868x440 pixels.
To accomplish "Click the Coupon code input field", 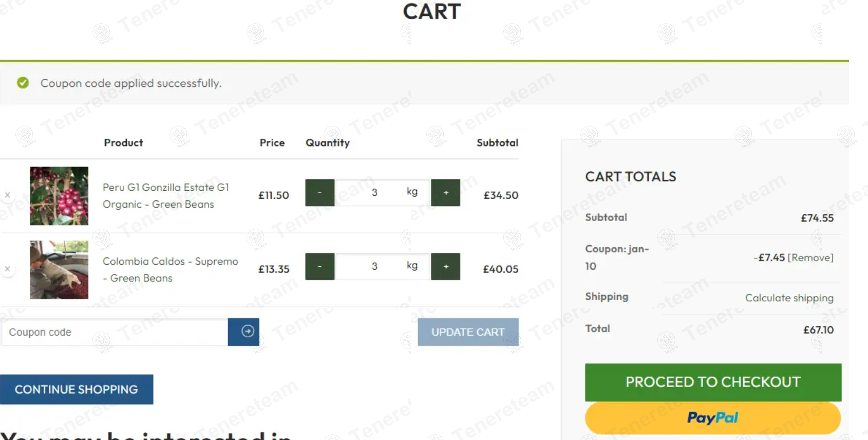I will click(x=114, y=332).
